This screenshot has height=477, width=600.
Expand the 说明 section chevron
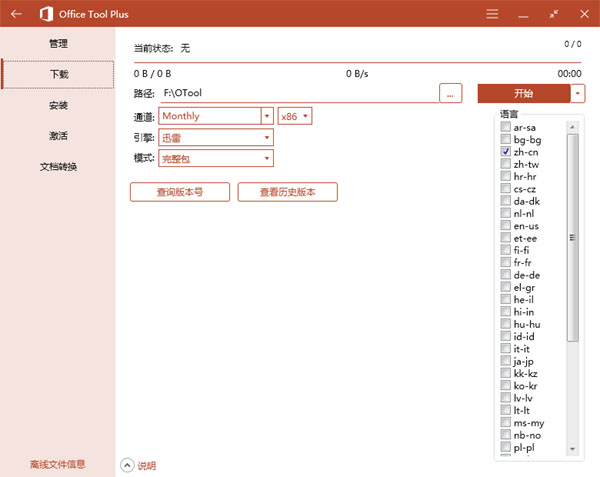[x=127, y=465]
